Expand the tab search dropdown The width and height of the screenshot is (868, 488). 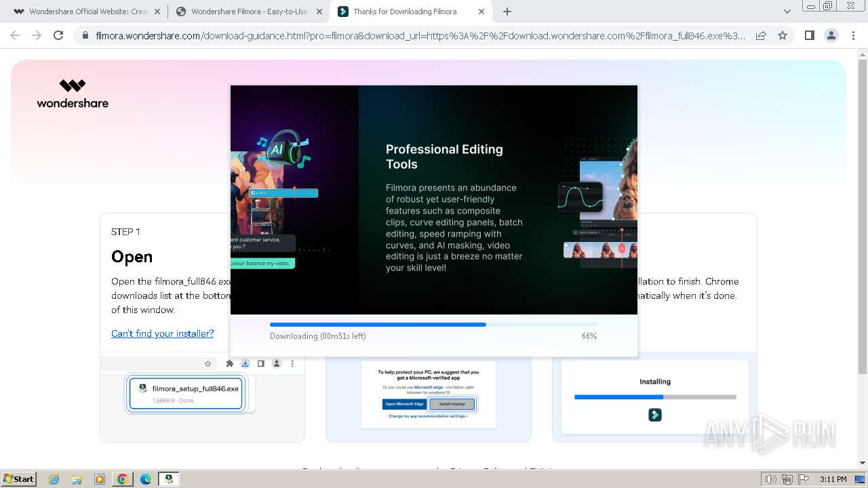[787, 12]
